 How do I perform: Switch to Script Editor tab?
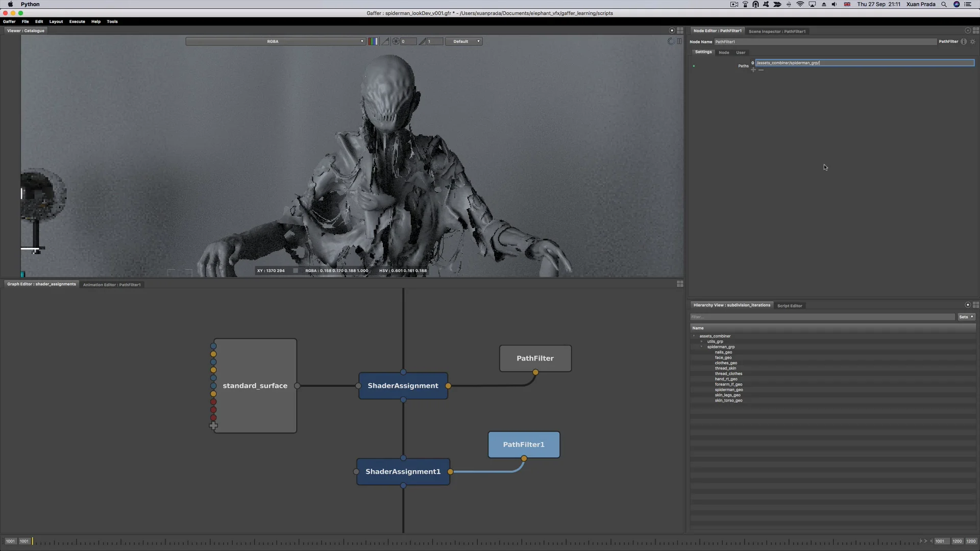point(790,306)
